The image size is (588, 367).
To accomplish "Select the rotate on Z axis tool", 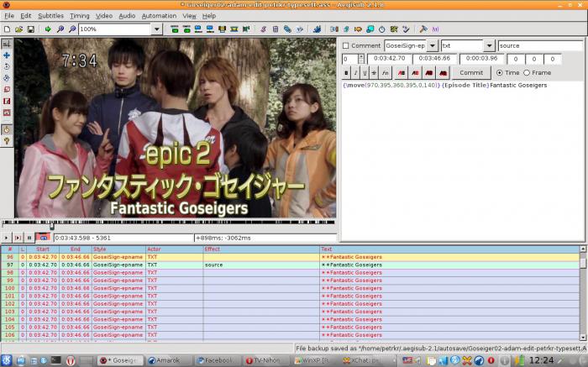I will (x=7, y=66).
